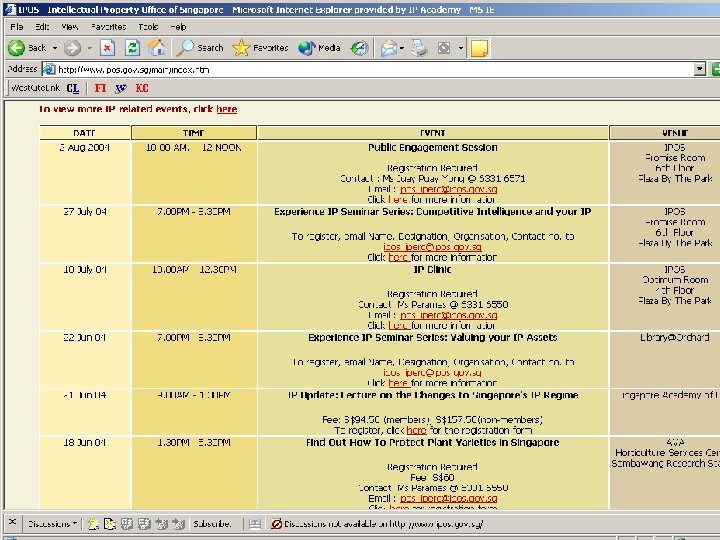Click the EVENT column header

(433, 133)
